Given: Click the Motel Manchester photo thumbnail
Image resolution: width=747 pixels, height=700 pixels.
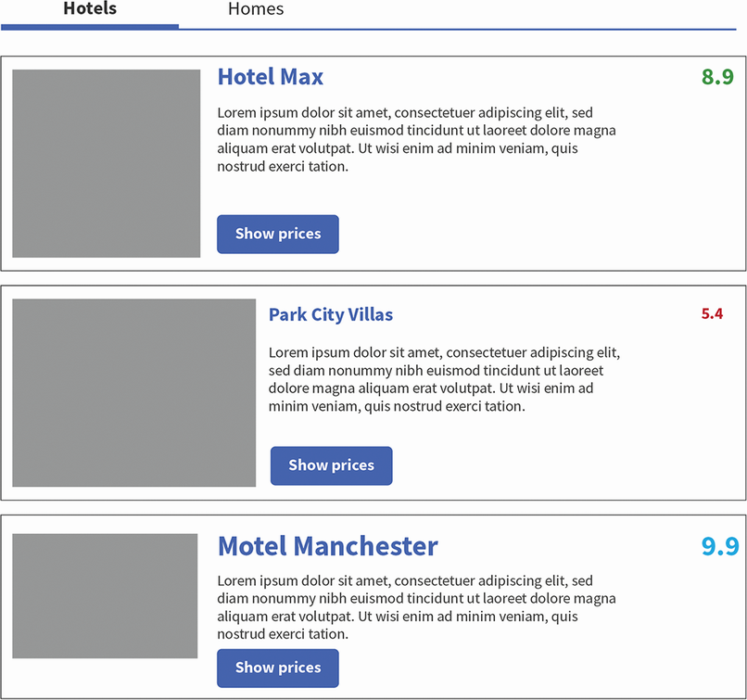Looking at the screenshot, I should click(106, 595).
